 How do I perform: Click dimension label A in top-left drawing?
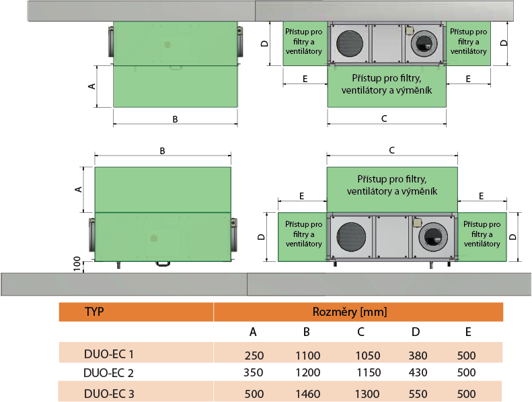click(x=91, y=86)
